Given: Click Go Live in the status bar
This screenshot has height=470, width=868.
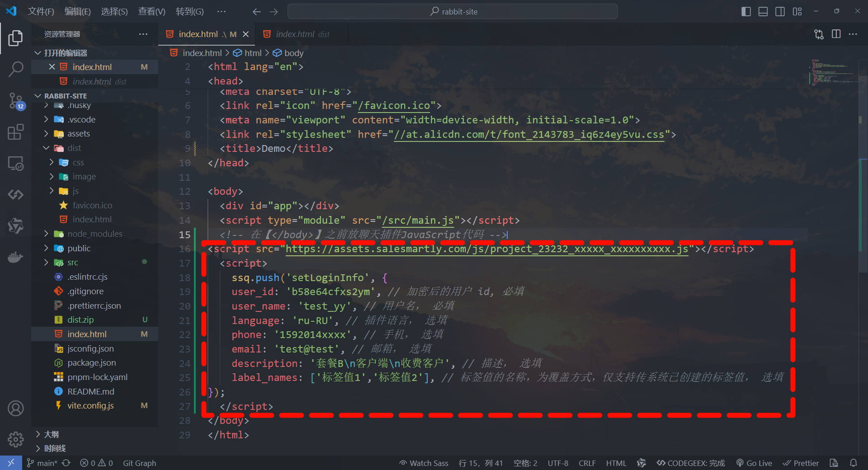Looking at the screenshot, I should [754, 463].
